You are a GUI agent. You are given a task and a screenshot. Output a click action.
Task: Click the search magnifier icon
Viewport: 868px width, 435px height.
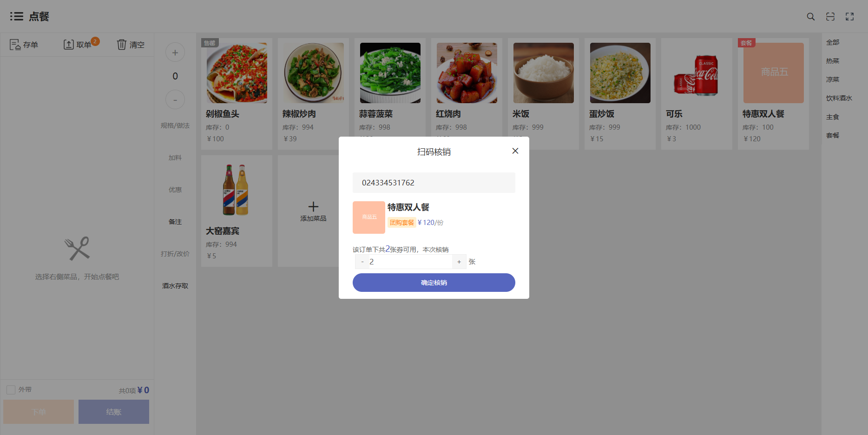tap(810, 17)
